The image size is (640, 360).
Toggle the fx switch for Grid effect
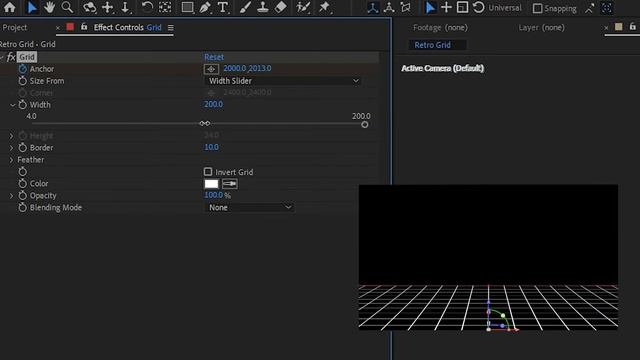pos(11,57)
